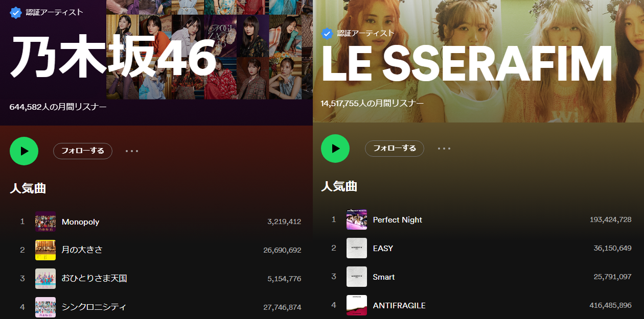Open the track title EASY

point(383,248)
